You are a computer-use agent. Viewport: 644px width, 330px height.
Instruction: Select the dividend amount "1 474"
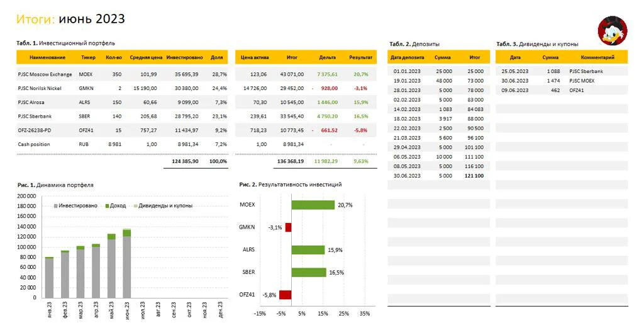[x=553, y=81]
